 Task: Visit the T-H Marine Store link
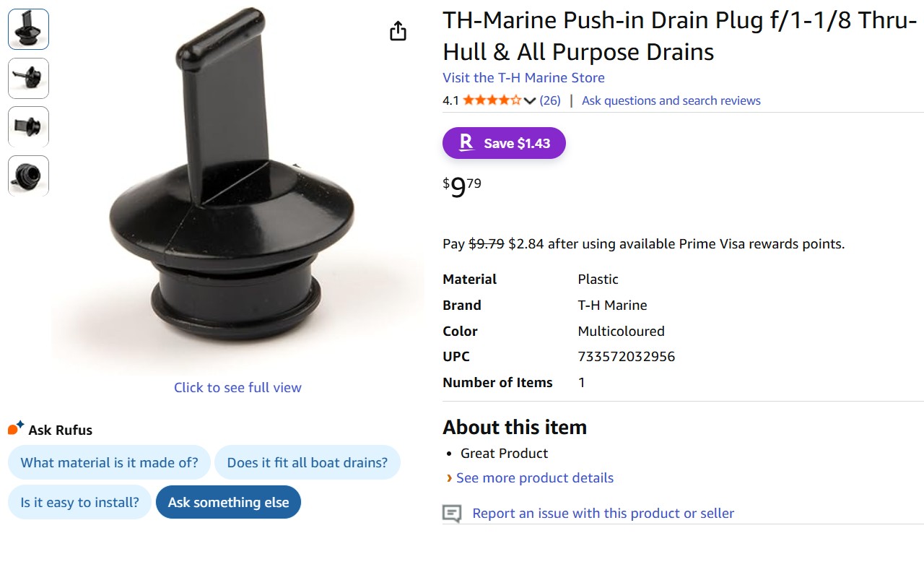523,77
